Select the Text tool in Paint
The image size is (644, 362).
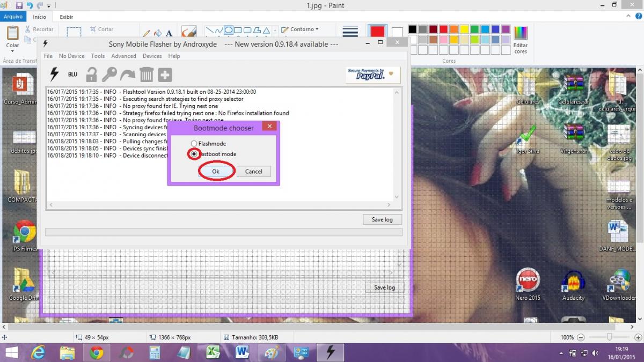[169, 32]
